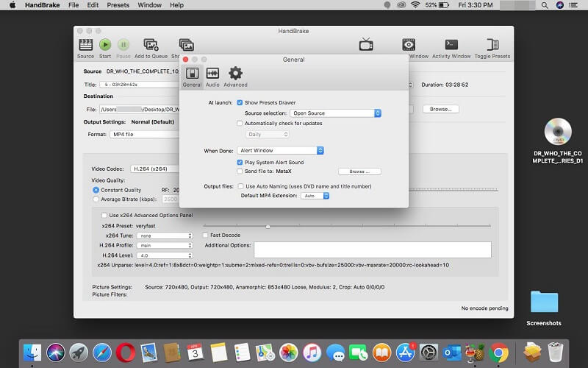Viewport: 588px width, 368px height.
Task: Switch to Audio preferences tab
Action: tap(212, 77)
